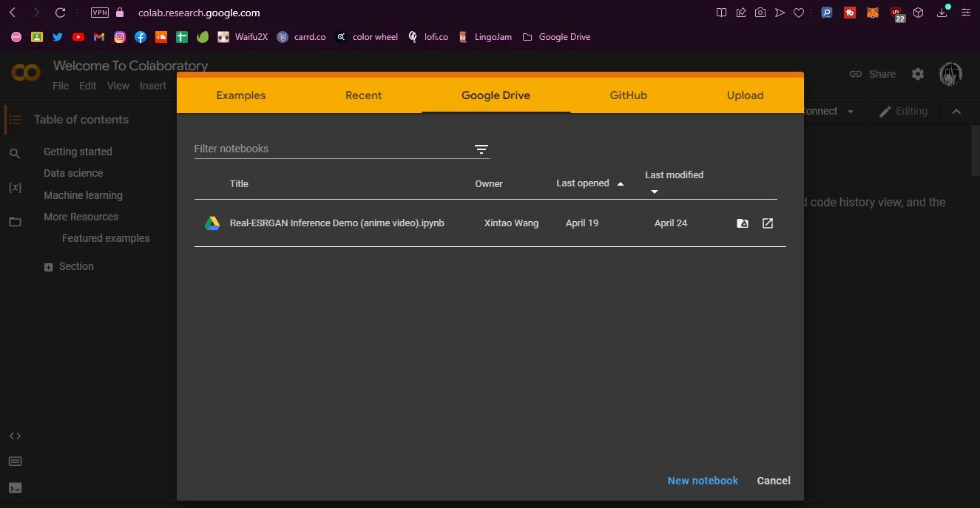Open Real-ESRGAN Inference Demo notebook link

pyautogui.click(x=337, y=223)
